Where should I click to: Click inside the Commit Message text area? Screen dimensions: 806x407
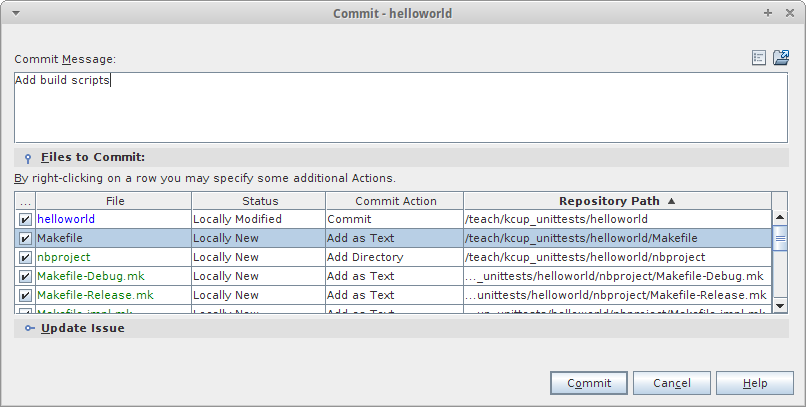click(400, 110)
